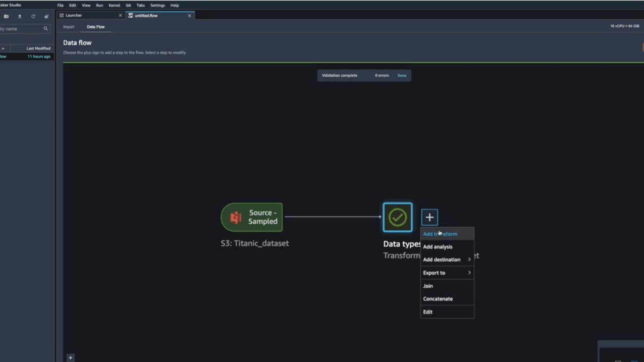
Task: Sort files by Last Modified column
Action: (x=38, y=49)
